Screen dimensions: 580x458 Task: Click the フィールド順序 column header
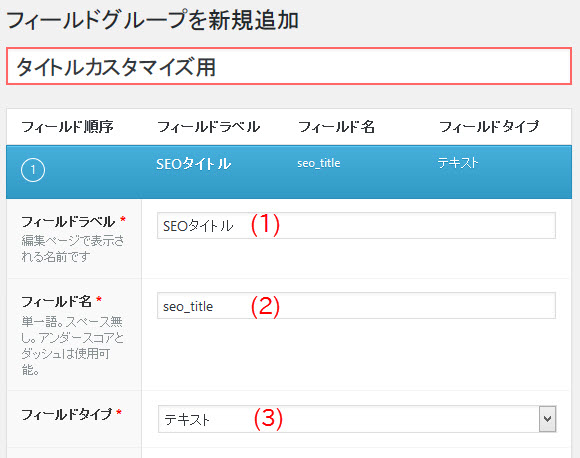point(67,127)
